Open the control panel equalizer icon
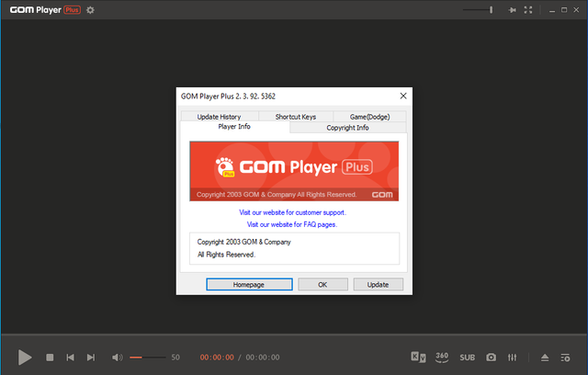This screenshot has height=375, width=588. 512,358
